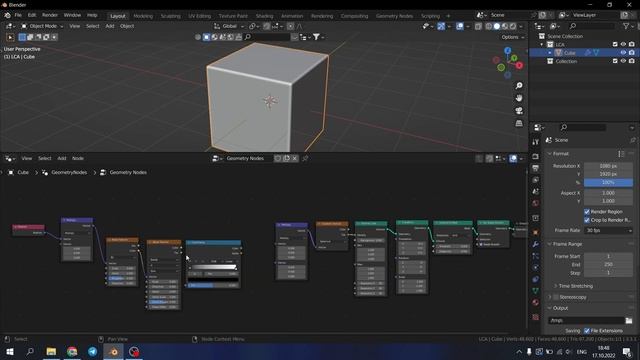Open the Texture properties checker icon
The image size is (640, 360).
tap(536, 317)
